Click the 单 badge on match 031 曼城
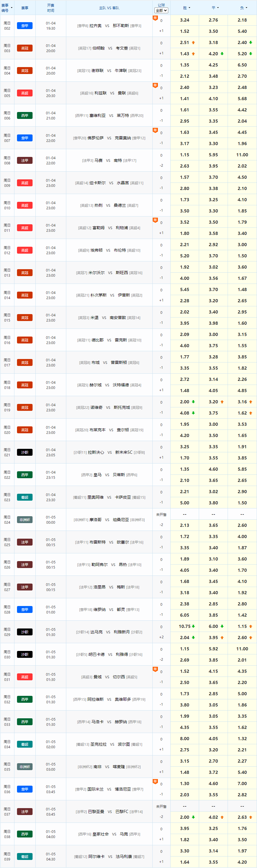Viewport: 257px width, 868px height. tap(155, 669)
